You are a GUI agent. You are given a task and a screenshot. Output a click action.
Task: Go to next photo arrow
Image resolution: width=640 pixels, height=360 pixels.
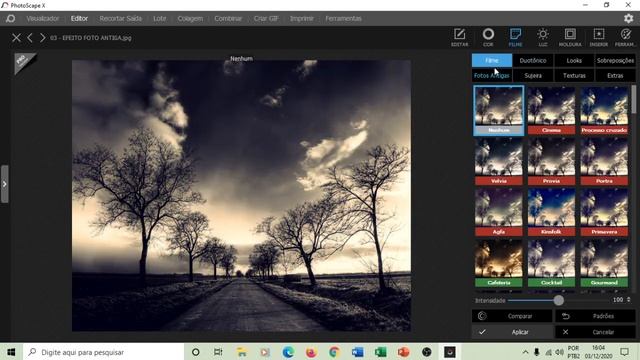[42, 38]
